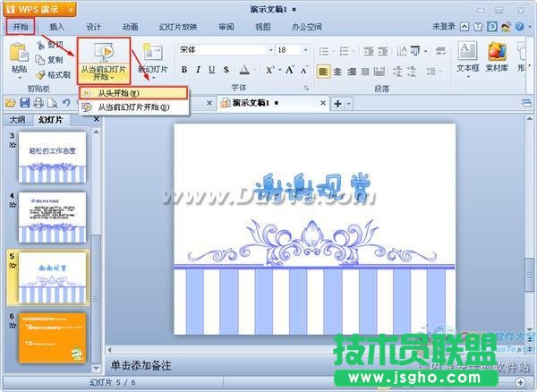
Task: Open the 动画 ribbon tab
Action: (x=130, y=27)
